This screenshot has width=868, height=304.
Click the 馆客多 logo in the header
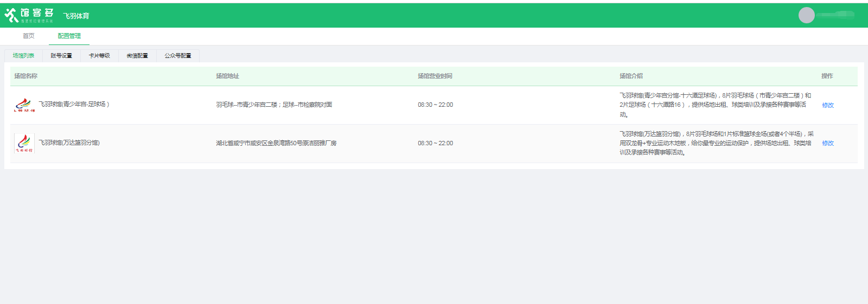tap(29, 15)
